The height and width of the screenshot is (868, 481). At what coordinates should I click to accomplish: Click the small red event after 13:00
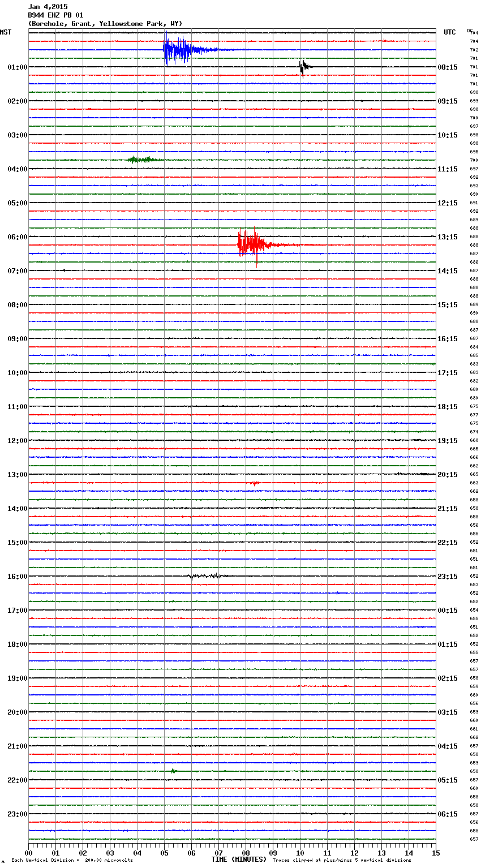tap(255, 483)
